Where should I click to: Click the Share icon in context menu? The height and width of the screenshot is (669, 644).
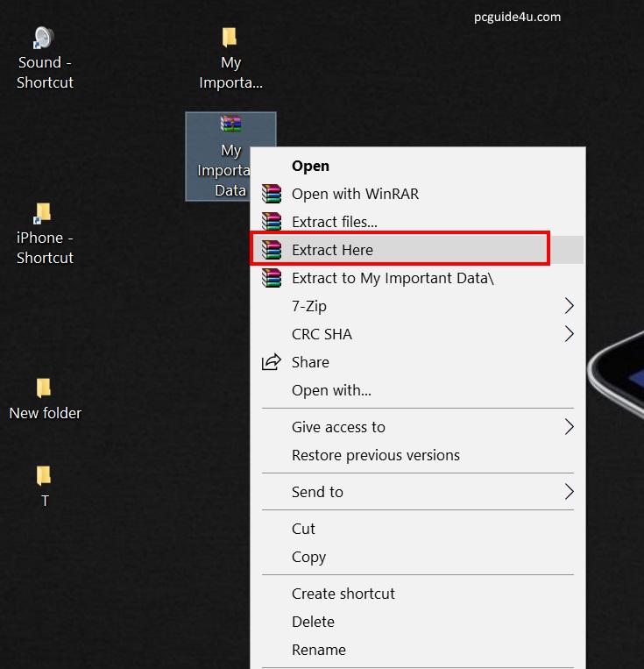(x=272, y=362)
